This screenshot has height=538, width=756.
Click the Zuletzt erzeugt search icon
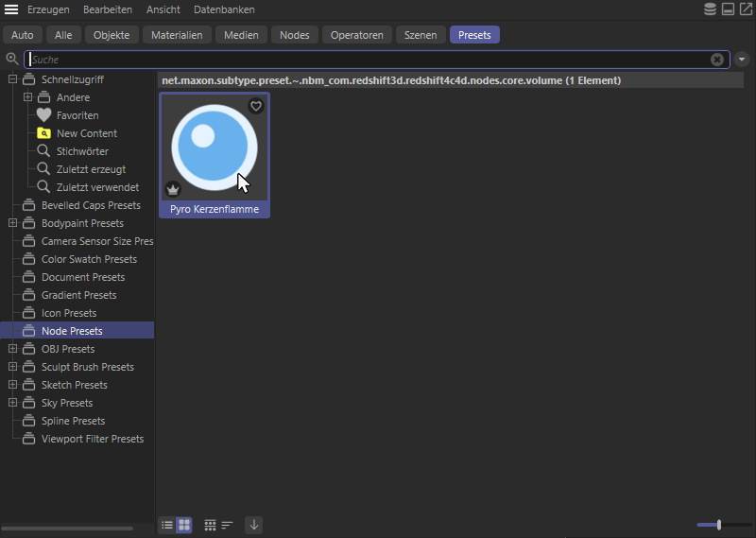point(43,169)
